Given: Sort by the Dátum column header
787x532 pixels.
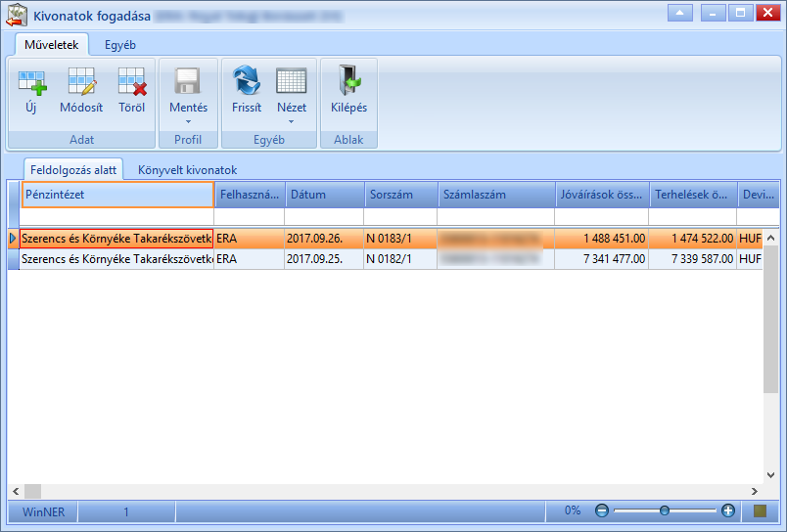Looking at the screenshot, I should click(325, 195).
